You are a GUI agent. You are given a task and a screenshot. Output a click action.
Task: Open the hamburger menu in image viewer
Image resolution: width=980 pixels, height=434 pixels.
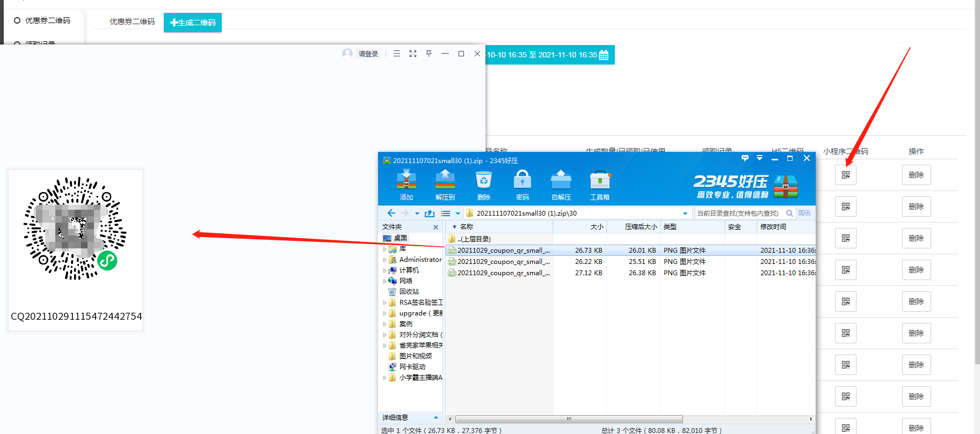point(396,54)
